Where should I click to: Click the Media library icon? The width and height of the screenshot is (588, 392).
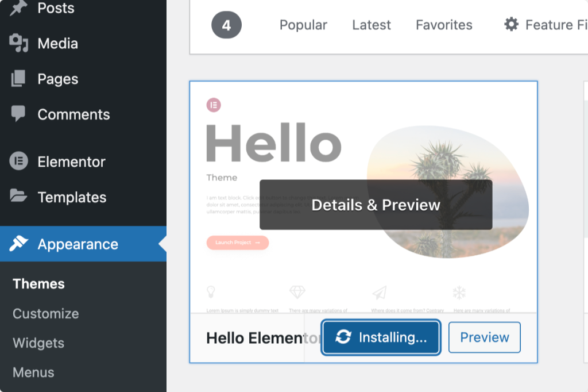pyautogui.click(x=18, y=43)
